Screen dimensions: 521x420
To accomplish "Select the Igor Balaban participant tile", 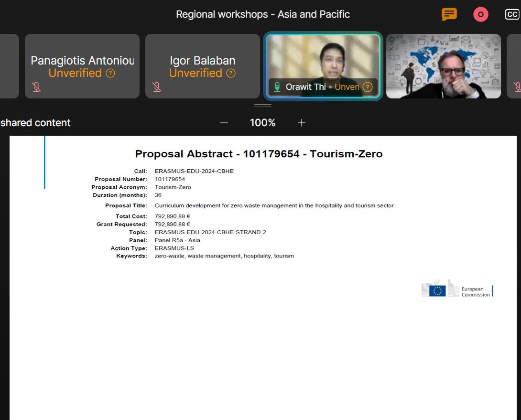I will (x=203, y=66).
